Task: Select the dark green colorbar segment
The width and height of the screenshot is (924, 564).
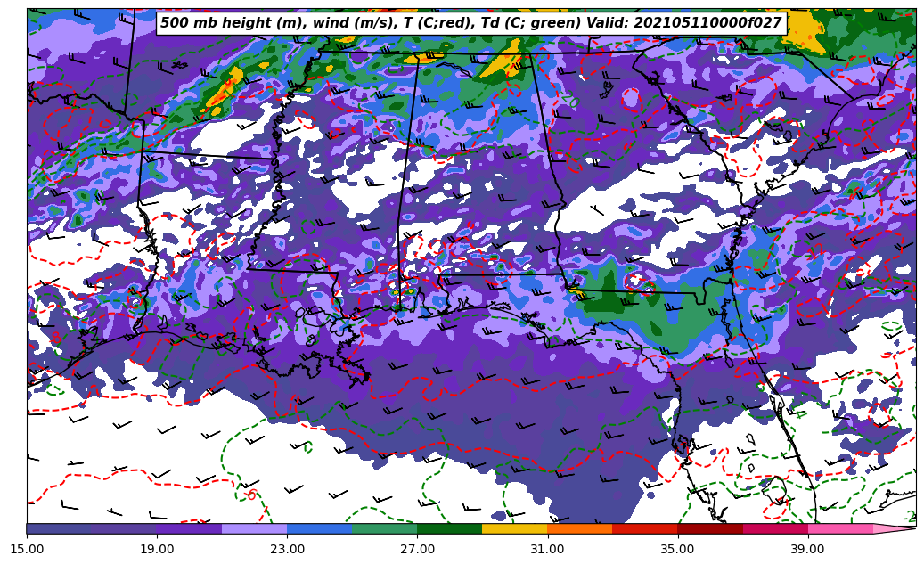Action: 449,528
